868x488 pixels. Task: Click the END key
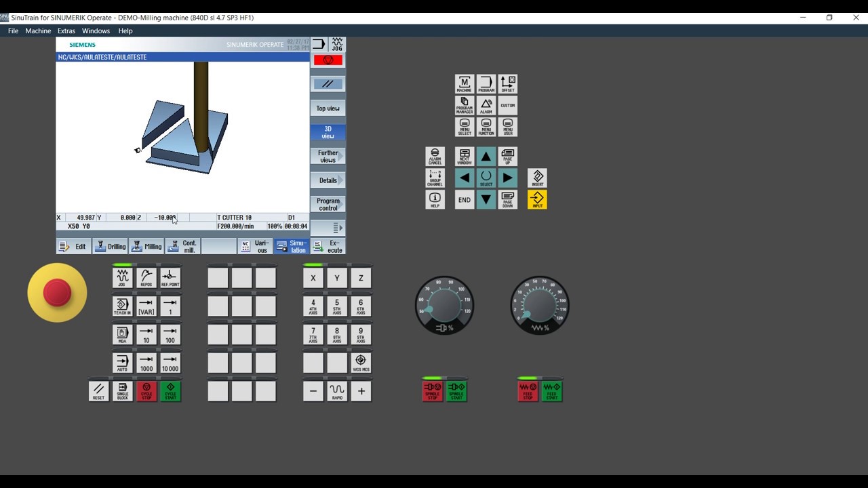pos(464,200)
